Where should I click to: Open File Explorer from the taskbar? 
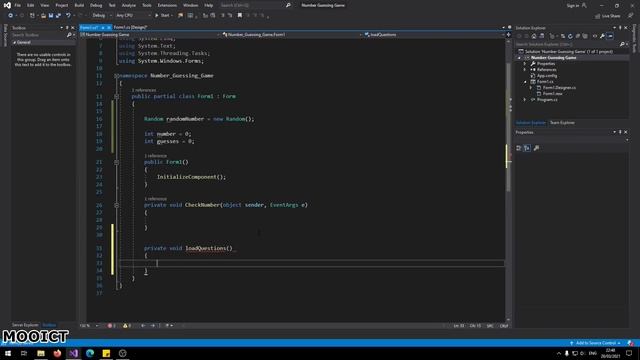41,353
